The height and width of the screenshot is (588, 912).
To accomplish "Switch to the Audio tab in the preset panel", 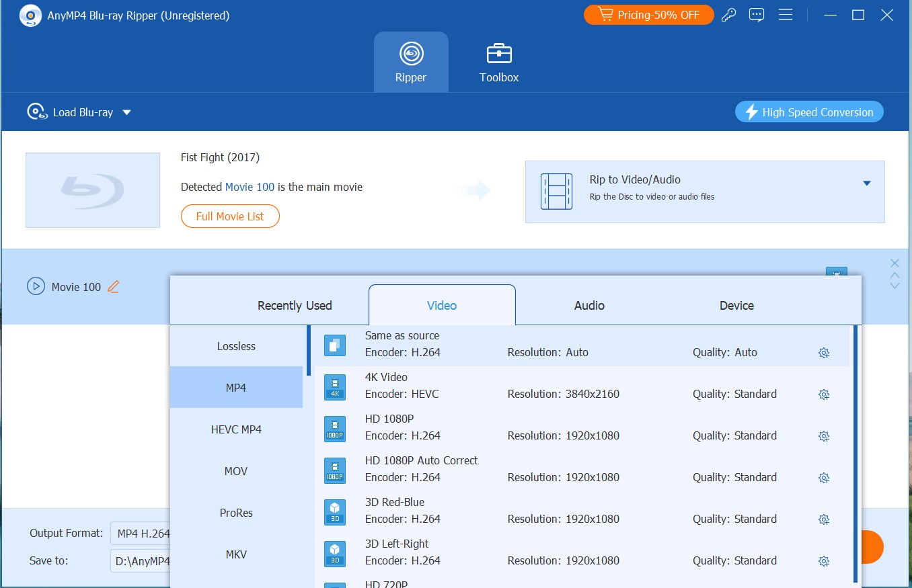I will (x=588, y=305).
